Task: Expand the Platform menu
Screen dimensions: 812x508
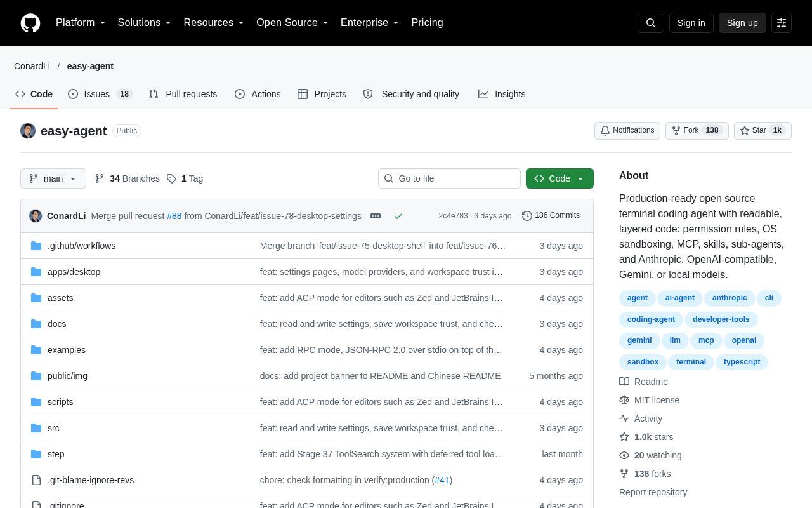Action: point(81,23)
